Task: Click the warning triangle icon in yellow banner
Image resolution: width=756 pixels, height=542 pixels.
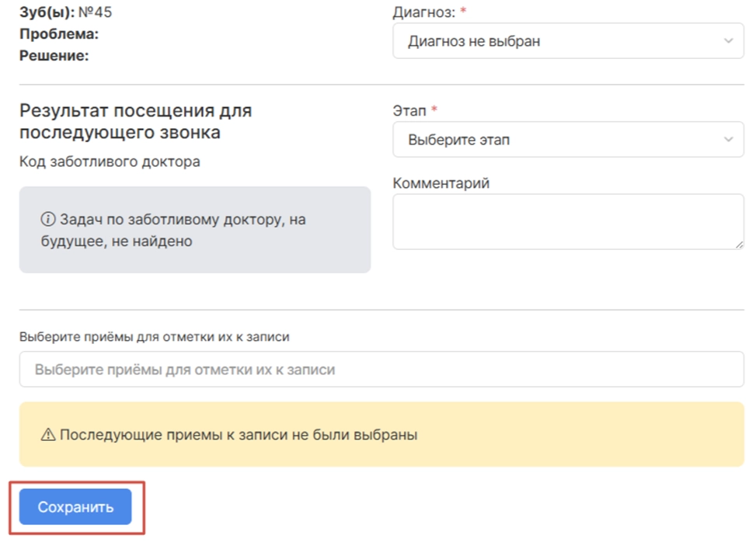Action: tap(48, 435)
